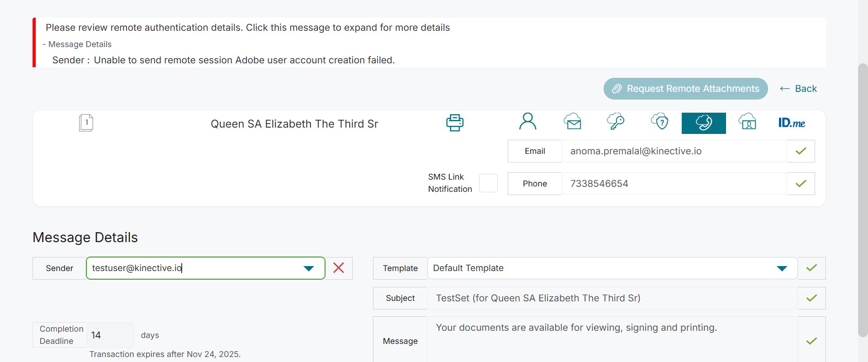Select cloud phone authentication icon
Viewport: 868px width, 362px height.
click(703, 123)
